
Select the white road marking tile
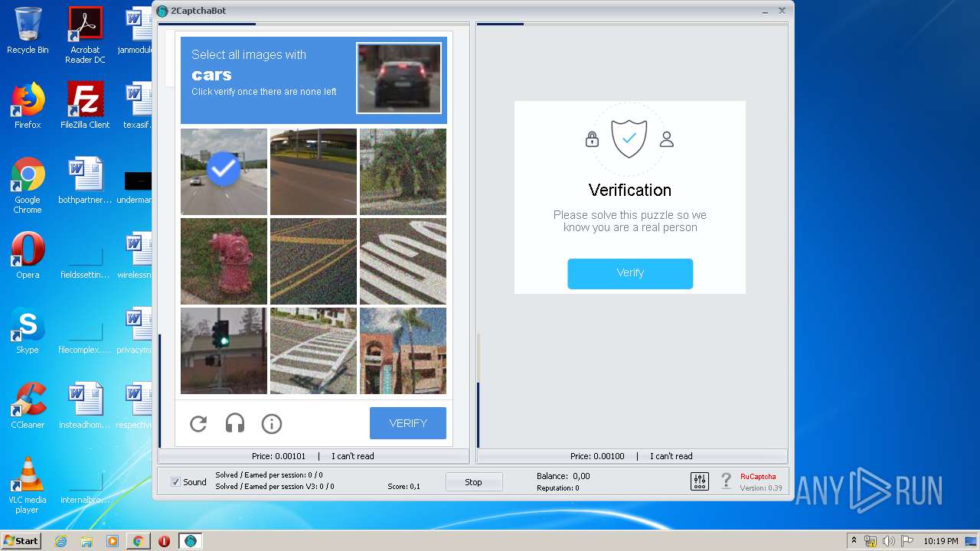pos(403,261)
